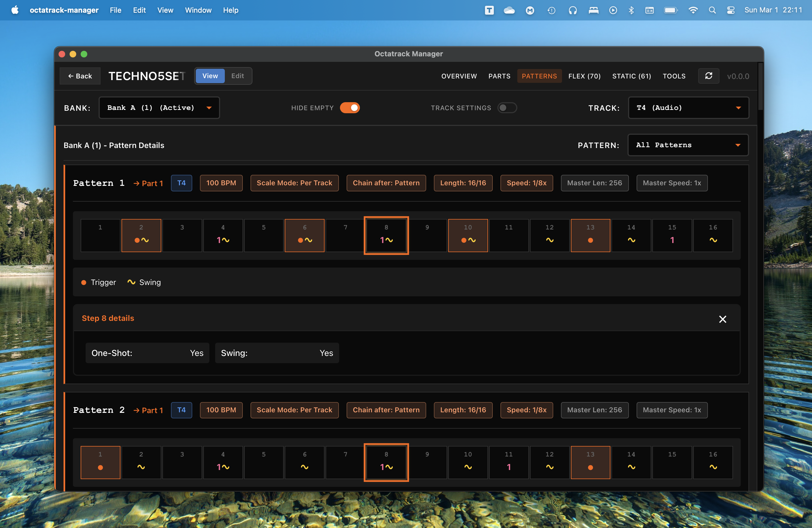Open the Window menu in the menu bar
The width and height of the screenshot is (812, 528).
[198, 10]
